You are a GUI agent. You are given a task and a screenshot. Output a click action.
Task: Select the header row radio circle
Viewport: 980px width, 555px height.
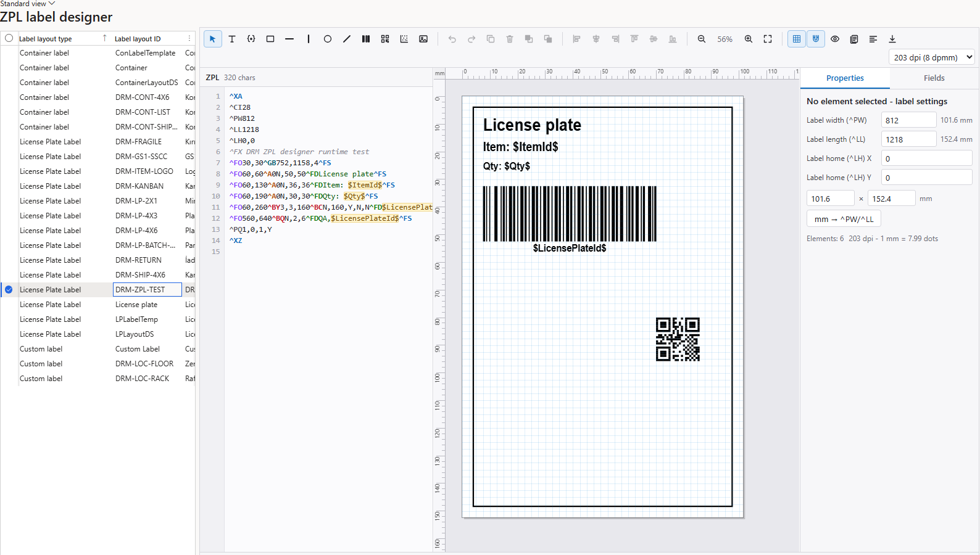click(9, 38)
